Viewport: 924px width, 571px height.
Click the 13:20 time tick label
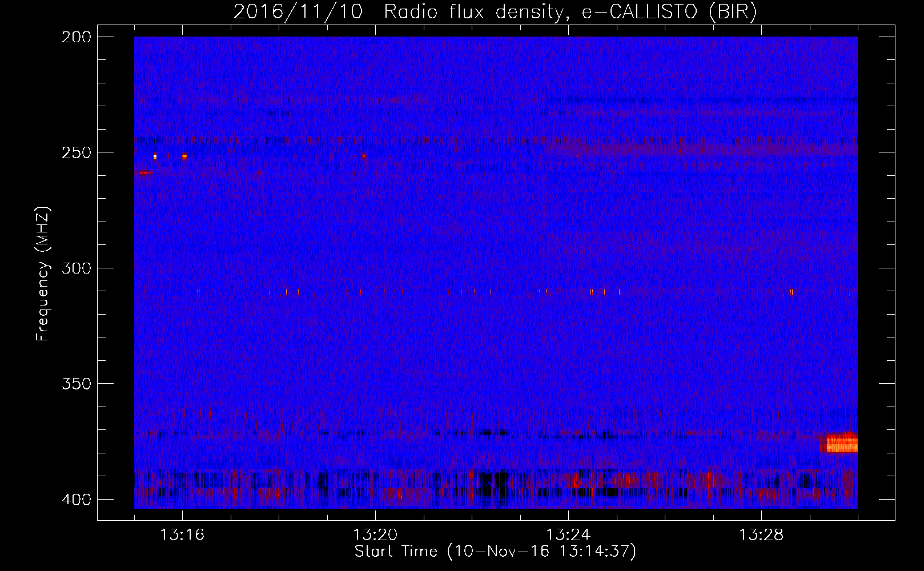[x=375, y=535]
